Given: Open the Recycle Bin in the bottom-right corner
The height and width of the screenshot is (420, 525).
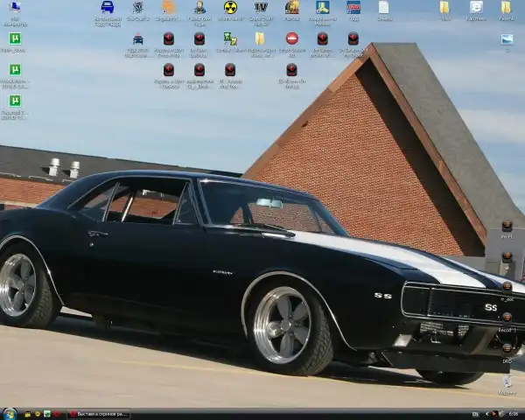Looking at the screenshot, I should point(507,382).
